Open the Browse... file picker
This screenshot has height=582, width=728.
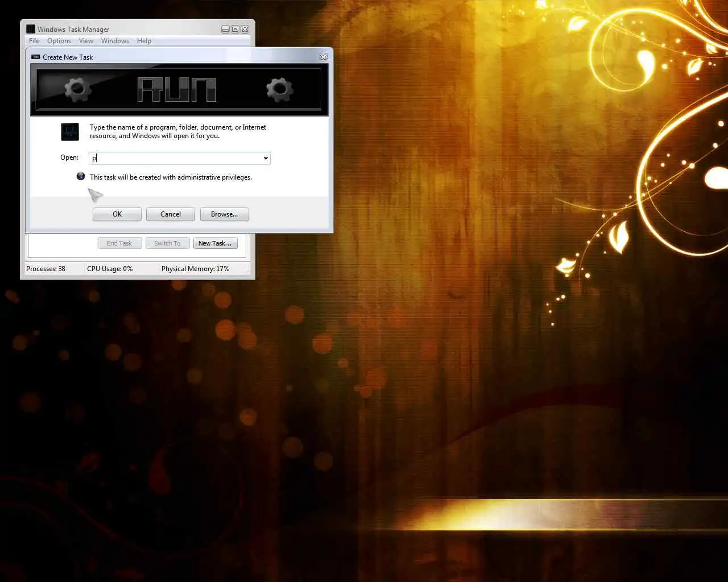click(224, 214)
